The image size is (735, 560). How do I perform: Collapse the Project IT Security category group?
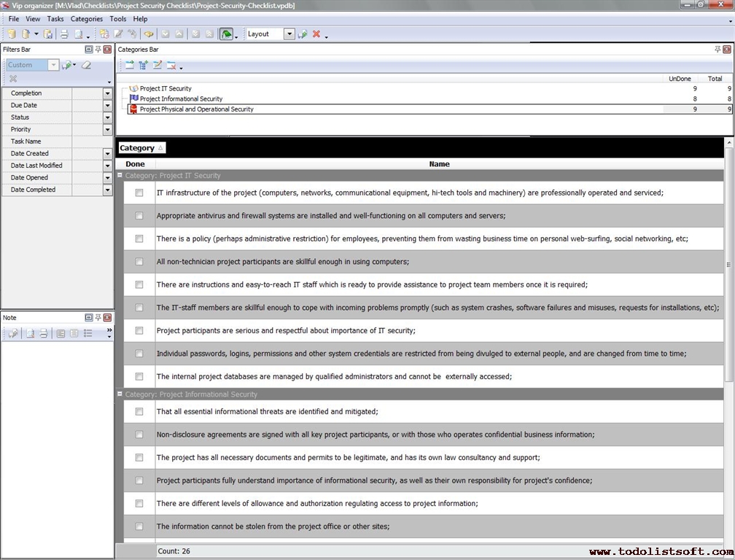(x=120, y=176)
